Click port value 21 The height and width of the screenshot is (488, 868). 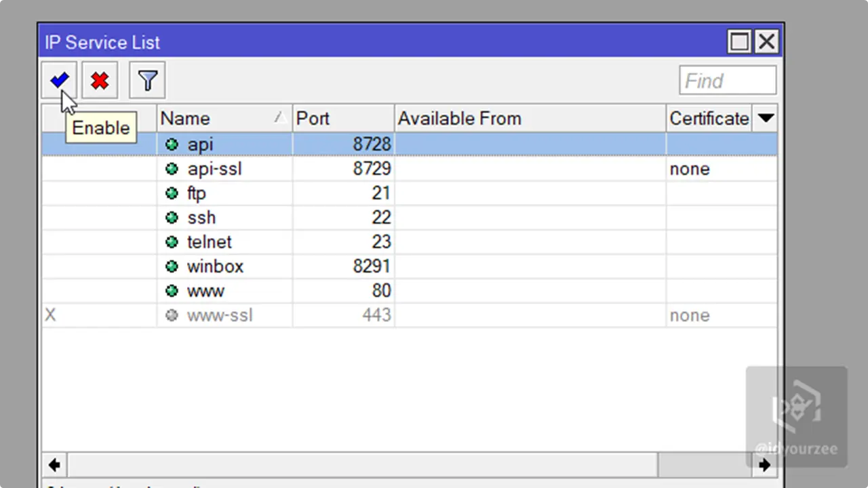click(x=381, y=193)
